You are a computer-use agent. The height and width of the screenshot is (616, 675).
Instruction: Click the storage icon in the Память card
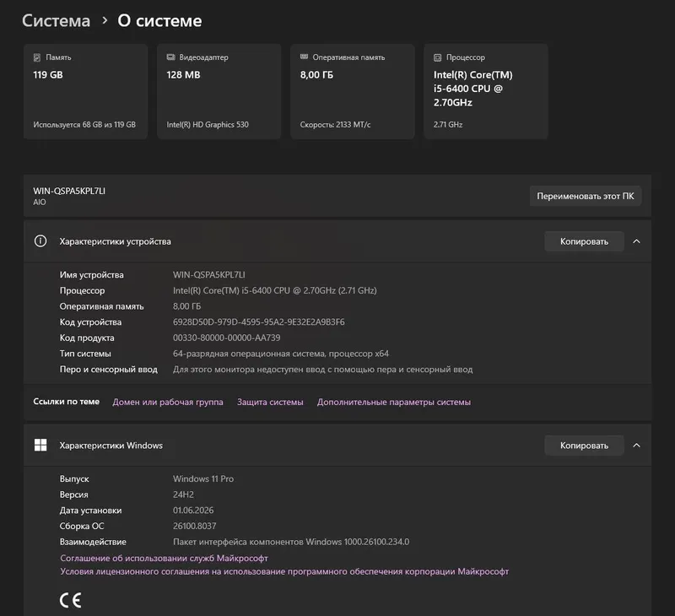pyautogui.click(x=37, y=57)
